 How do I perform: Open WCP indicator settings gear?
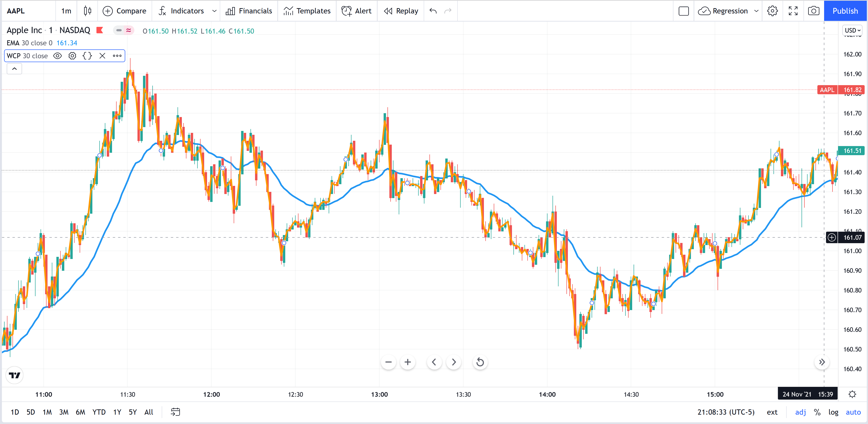click(72, 56)
